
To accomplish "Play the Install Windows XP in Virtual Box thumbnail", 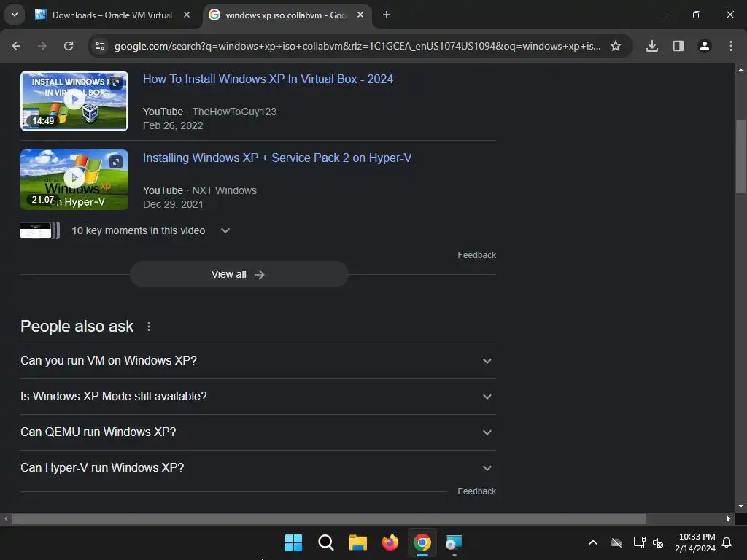I will pyautogui.click(x=74, y=101).
